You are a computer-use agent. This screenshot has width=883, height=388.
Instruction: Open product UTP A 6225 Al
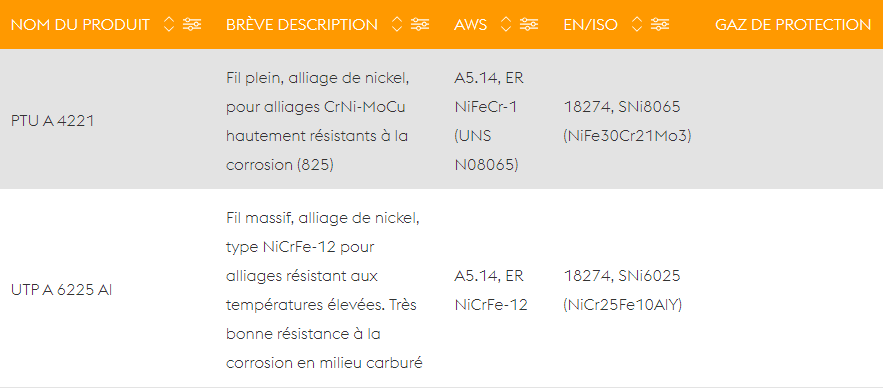(x=61, y=291)
